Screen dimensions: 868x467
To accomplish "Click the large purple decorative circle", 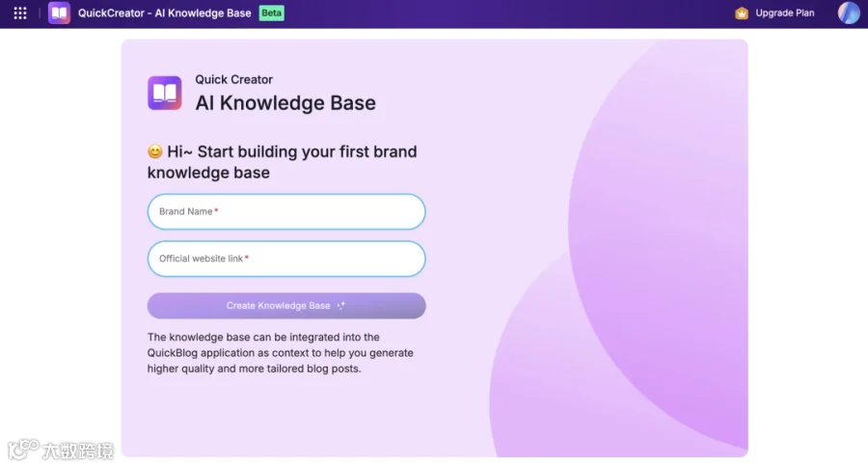I will coord(658,244).
